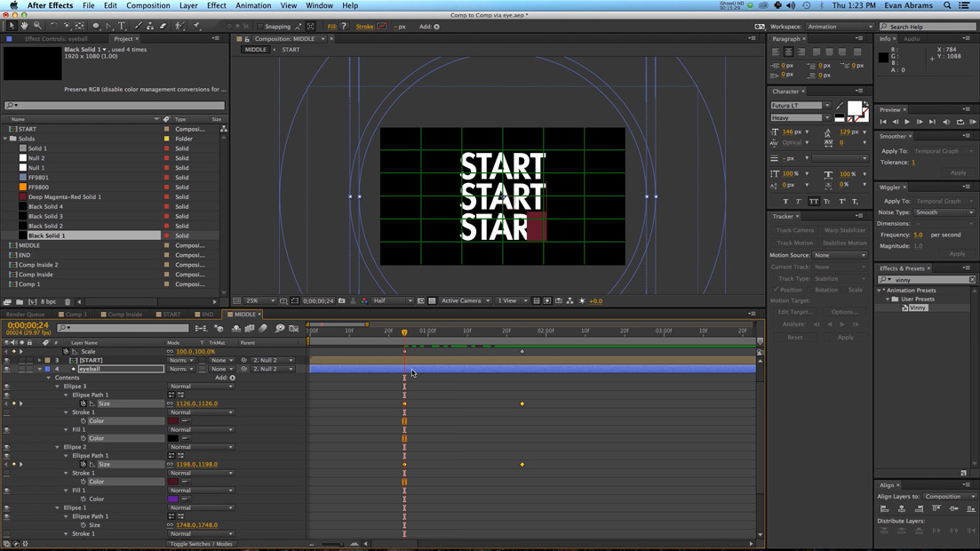
Task: Hide Ellipse 1 shape group
Action: [7, 507]
